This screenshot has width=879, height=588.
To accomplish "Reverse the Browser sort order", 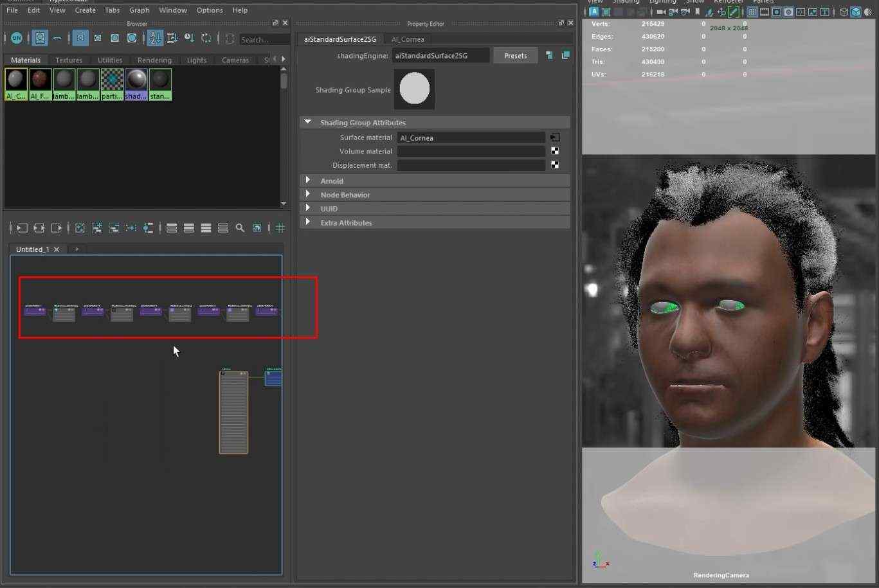I will [206, 39].
